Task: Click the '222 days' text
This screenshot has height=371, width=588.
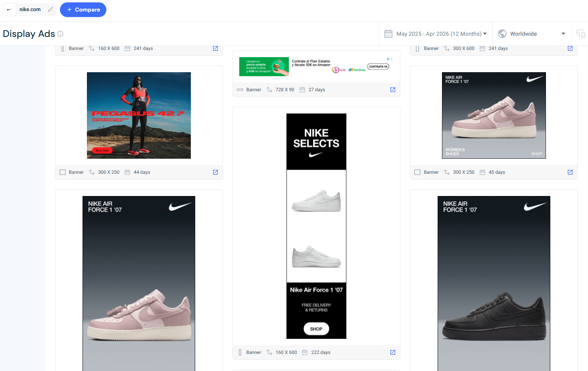Action: (x=321, y=352)
